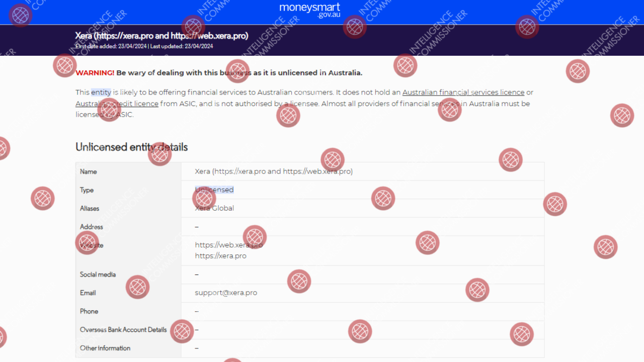The width and height of the screenshot is (644, 362).
Task: Open the Australian credit licence link
Action: coord(117,104)
